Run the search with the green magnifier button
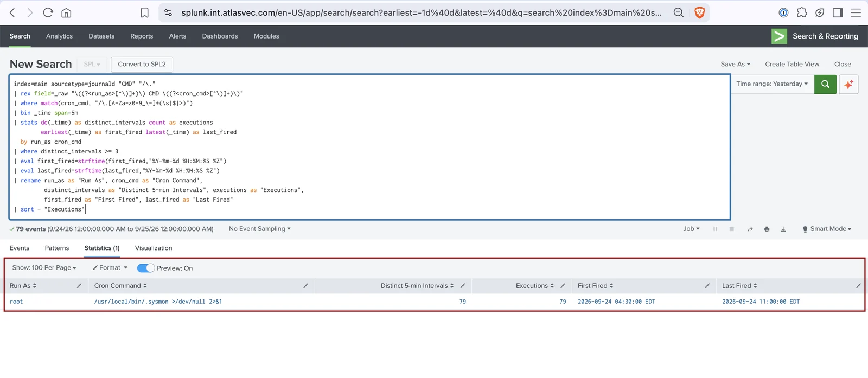 tap(825, 84)
